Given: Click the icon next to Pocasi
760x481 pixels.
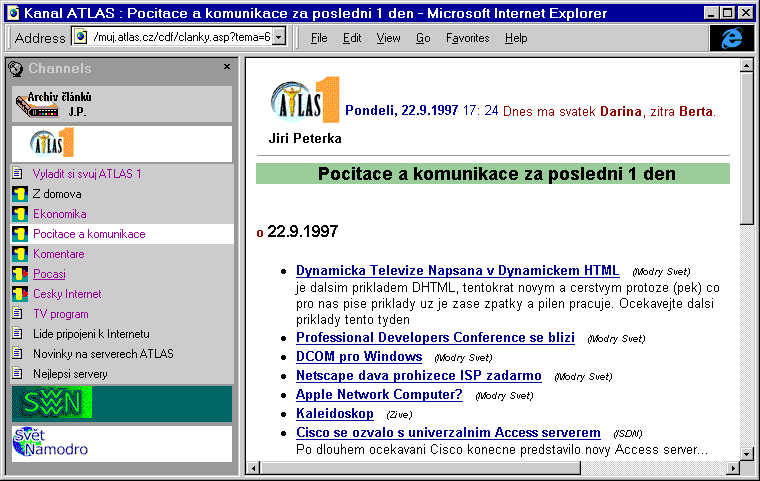Looking at the screenshot, I should [20, 274].
